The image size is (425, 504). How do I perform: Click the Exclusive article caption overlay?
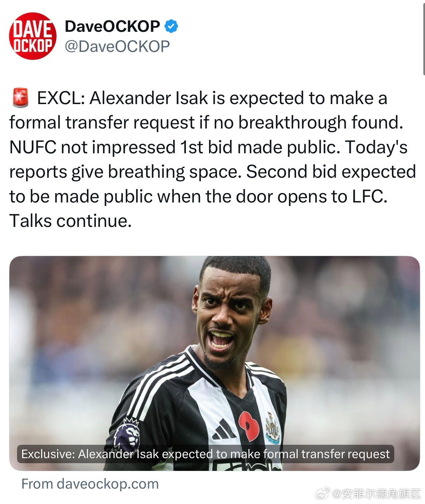click(205, 454)
